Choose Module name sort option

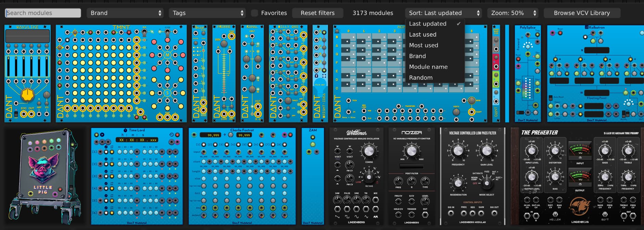[428, 67]
